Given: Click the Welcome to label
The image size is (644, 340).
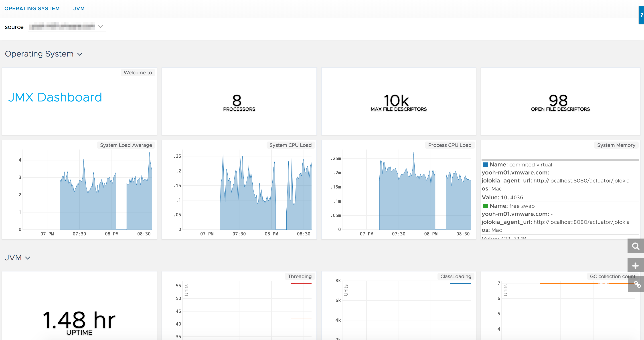Looking at the screenshot, I should pyautogui.click(x=138, y=73).
